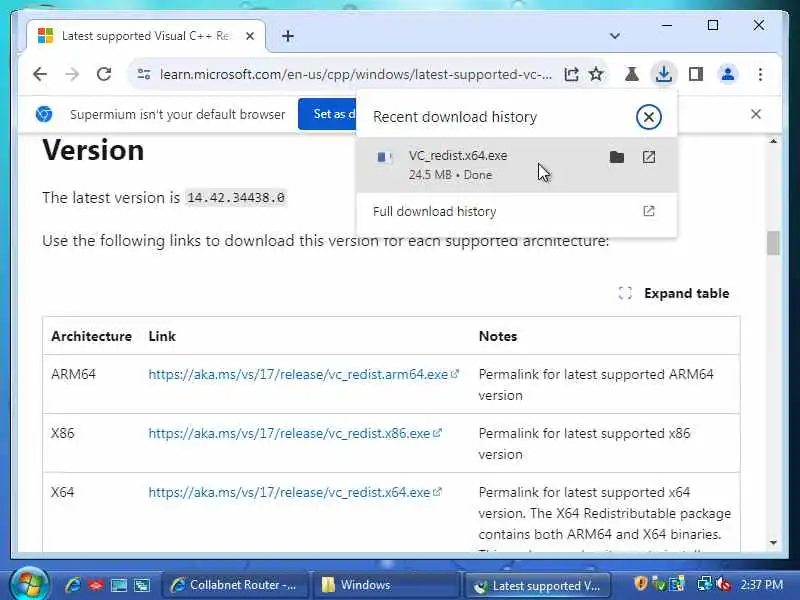800x600 pixels.
Task: Click the X86 architecture cell
Action: 63,434
